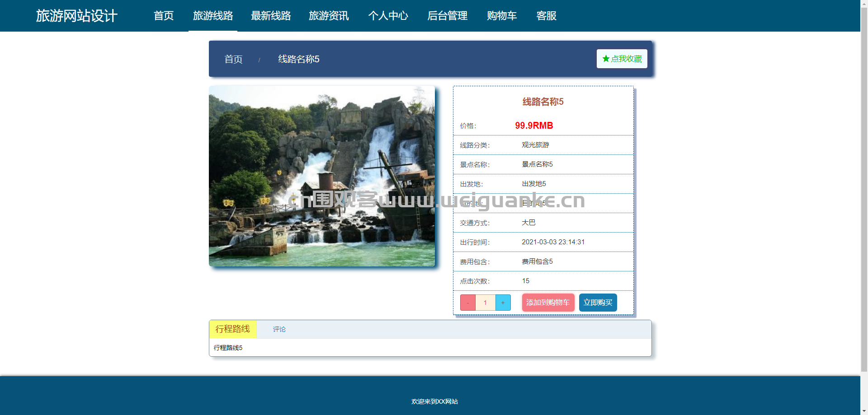Open 后台管理 admin menu item
This screenshot has height=415, width=868.
point(448,16)
